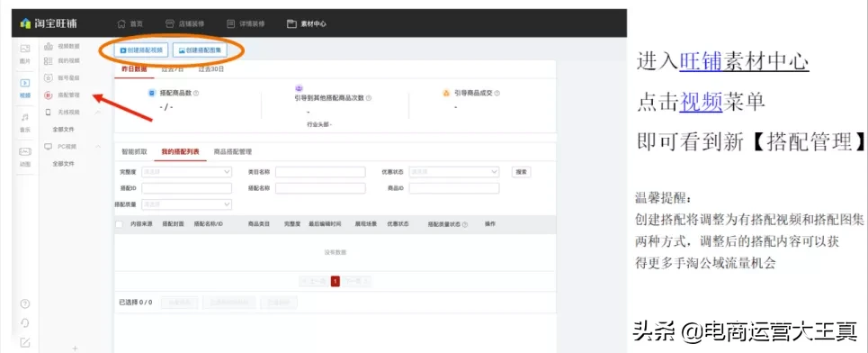Open 搭配管理 in the side menu
This screenshot has height=353, width=868.
pyautogui.click(x=62, y=95)
